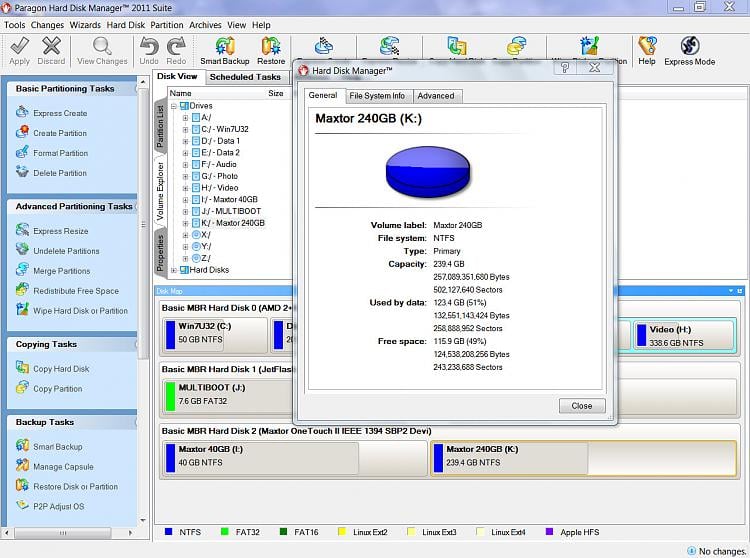750x558 pixels.
Task: Click the Discard X toolbar icon
Action: point(51,46)
